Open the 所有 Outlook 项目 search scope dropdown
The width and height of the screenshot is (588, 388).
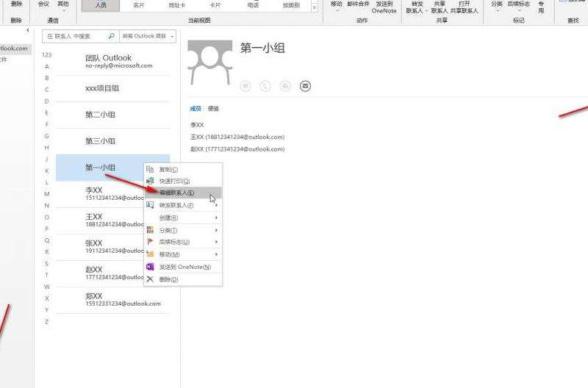tap(148, 36)
